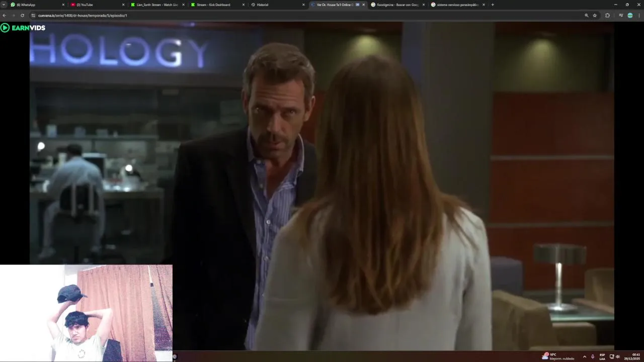Switch to the Historial tab
This screenshot has width=644, height=362.
(277, 5)
